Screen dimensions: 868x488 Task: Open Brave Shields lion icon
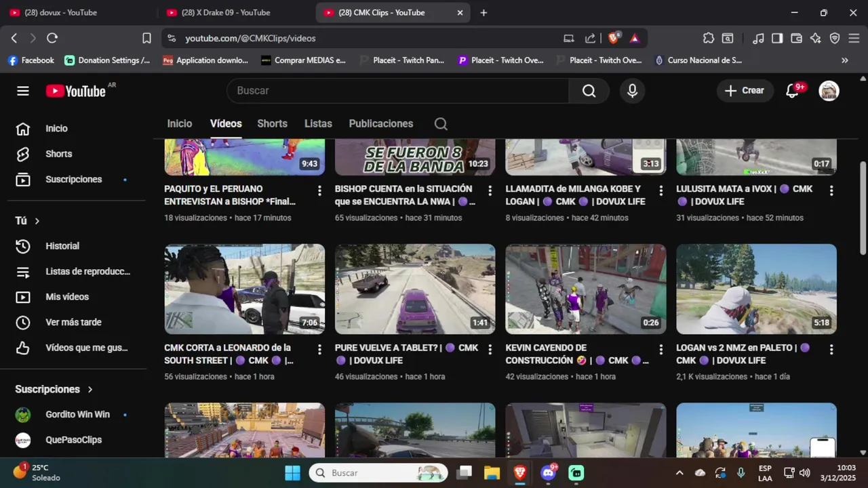[613, 39]
